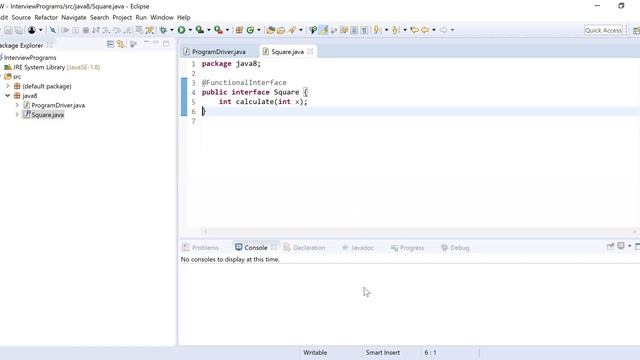This screenshot has width=640, height=360.
Task: Click the Previous Annotation icon
Action: pyautogui.click(x=395, y=30)
